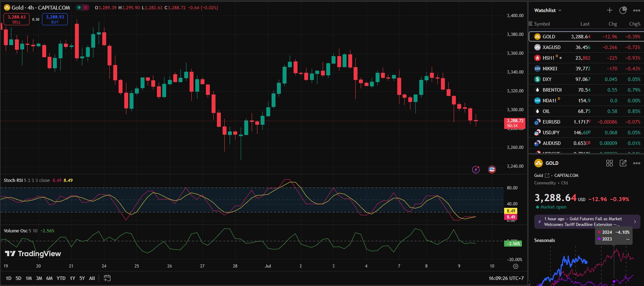Open the GOLD details three-dot menu
This screenshot has width=644, height=286.
tap(637, 163)
